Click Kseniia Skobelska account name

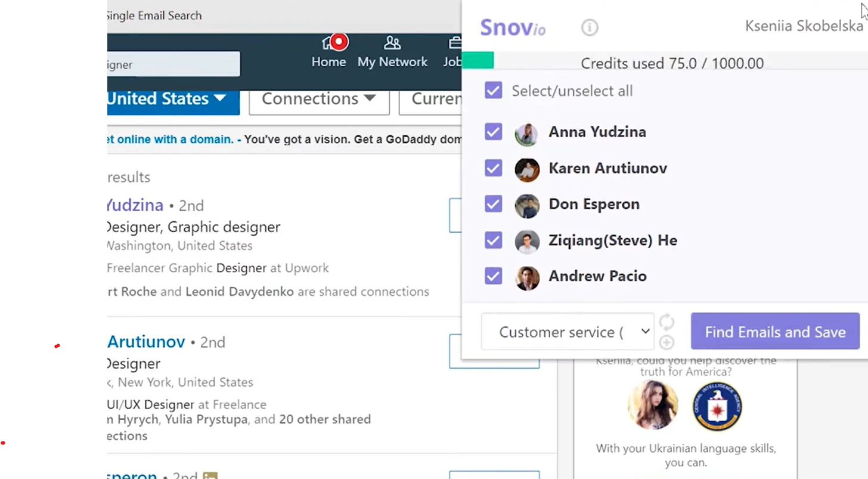click(804, 26)
